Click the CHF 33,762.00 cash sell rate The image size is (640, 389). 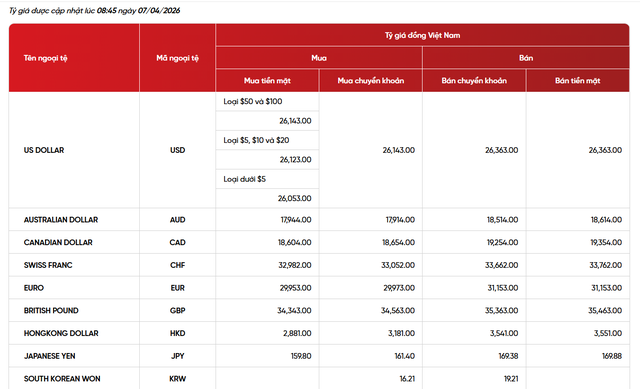click(605, 265)
